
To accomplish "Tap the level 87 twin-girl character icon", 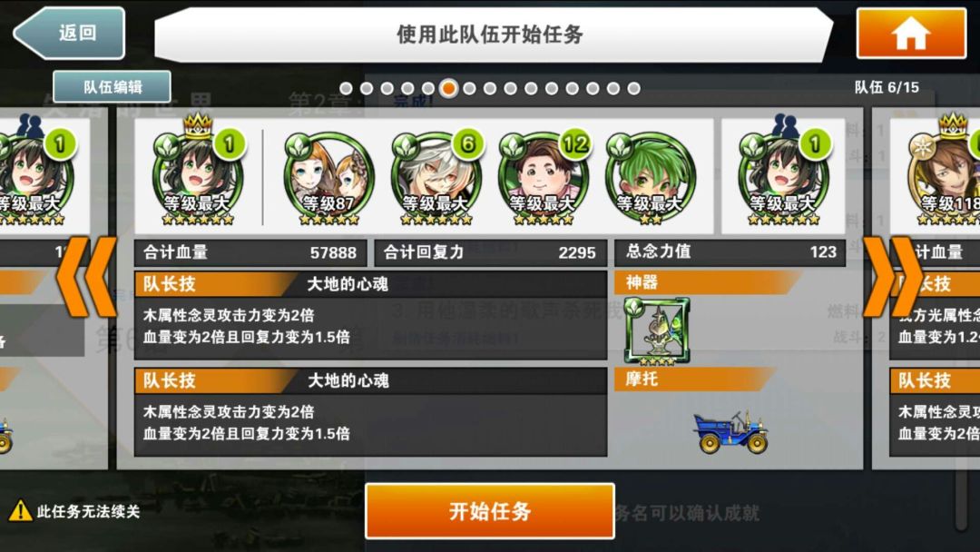I will click(x=328, y=178).
